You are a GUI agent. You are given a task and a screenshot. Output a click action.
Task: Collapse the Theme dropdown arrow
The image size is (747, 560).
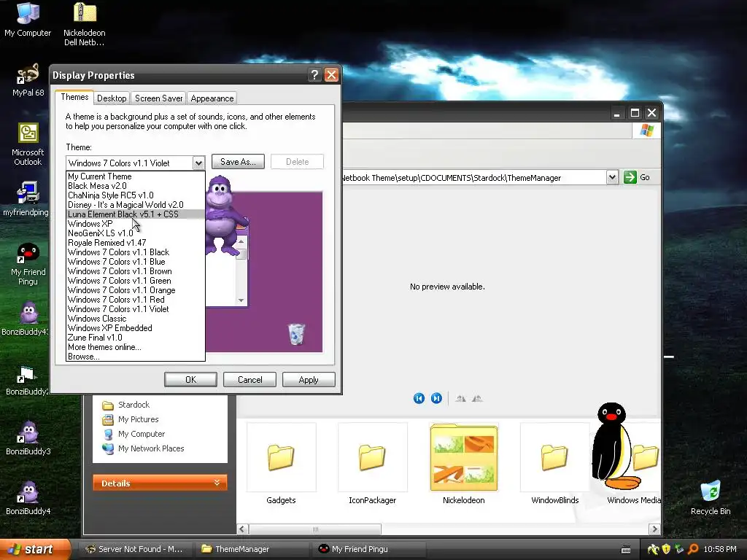(x=198, y=163)
